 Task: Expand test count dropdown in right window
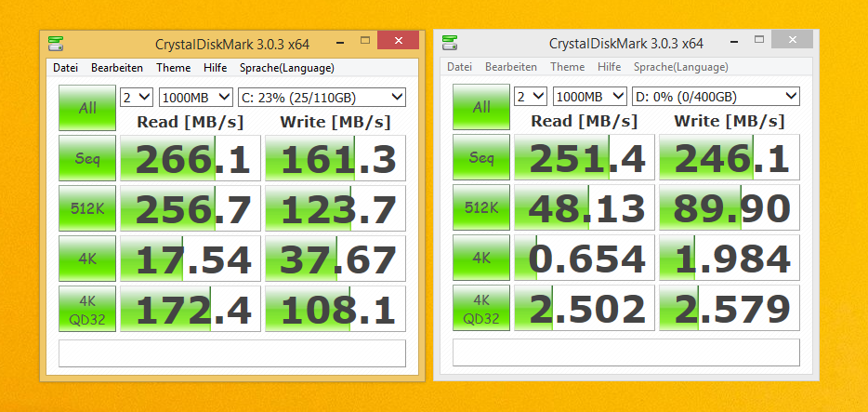click(531, 97)
